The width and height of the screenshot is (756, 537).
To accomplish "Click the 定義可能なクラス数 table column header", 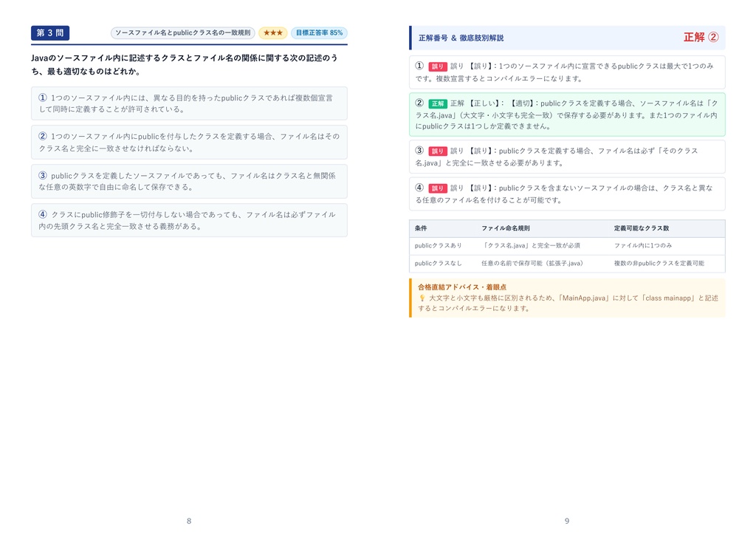I will 642,228.
